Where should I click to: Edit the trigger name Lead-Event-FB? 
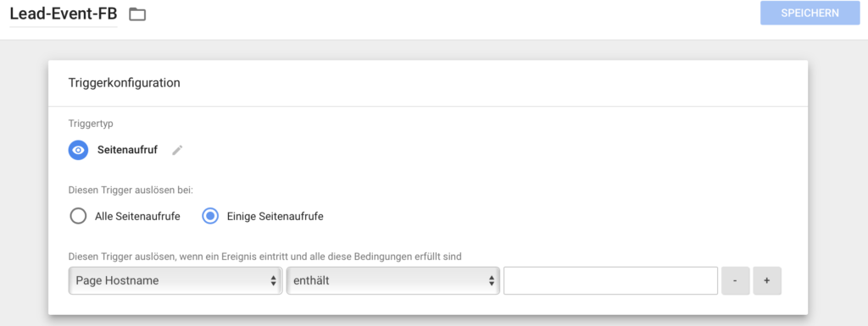click(x=63, y=14)
